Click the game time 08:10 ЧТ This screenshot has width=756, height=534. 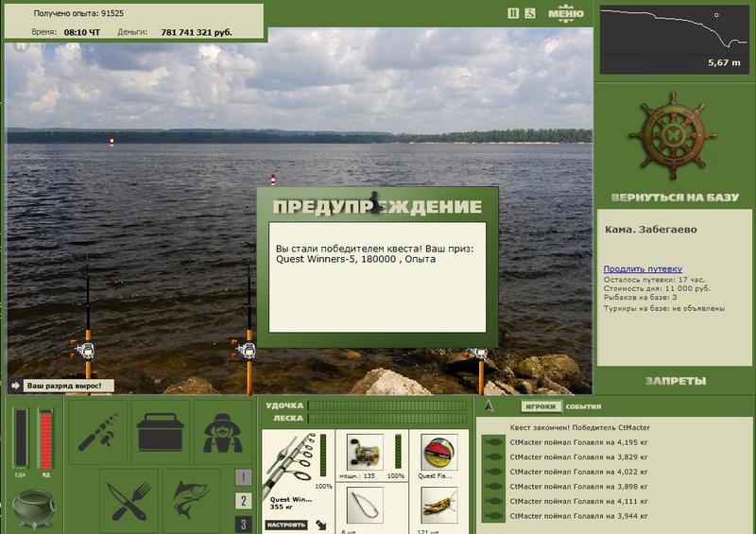tap(82, 32)
